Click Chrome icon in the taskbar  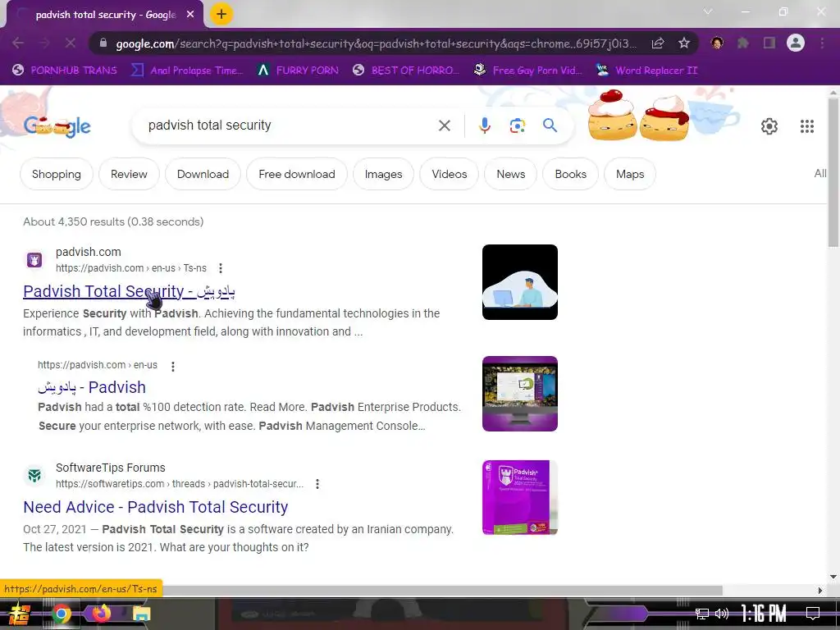[x=61, y=614]
